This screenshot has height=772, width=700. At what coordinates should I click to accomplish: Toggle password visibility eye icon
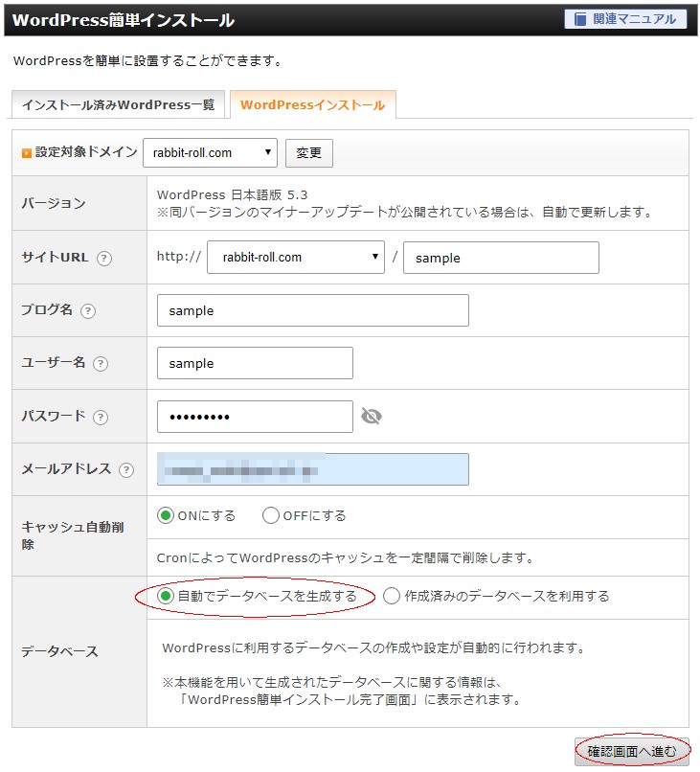coord(372,416)
